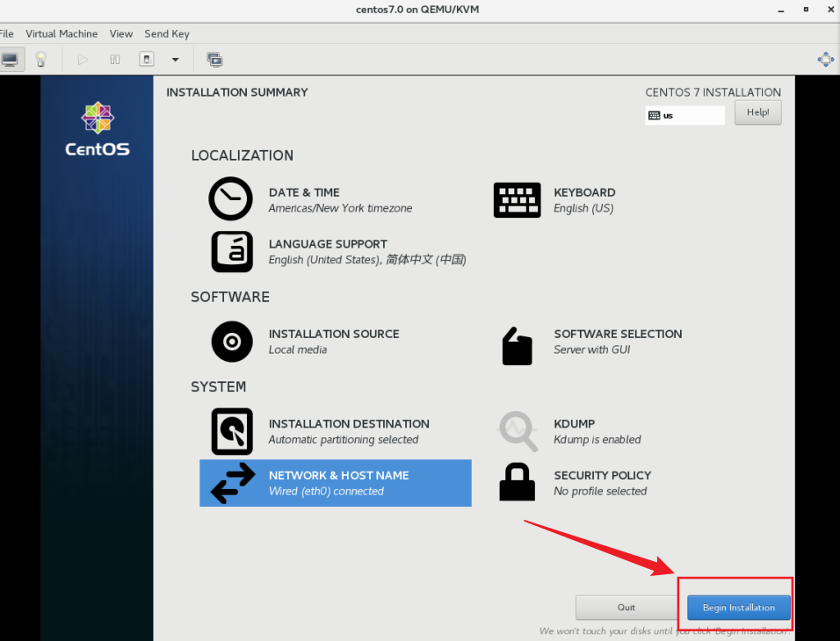Click the CentOS logo
This screenshot has height=641, width=840.
[x=97, y=129]
